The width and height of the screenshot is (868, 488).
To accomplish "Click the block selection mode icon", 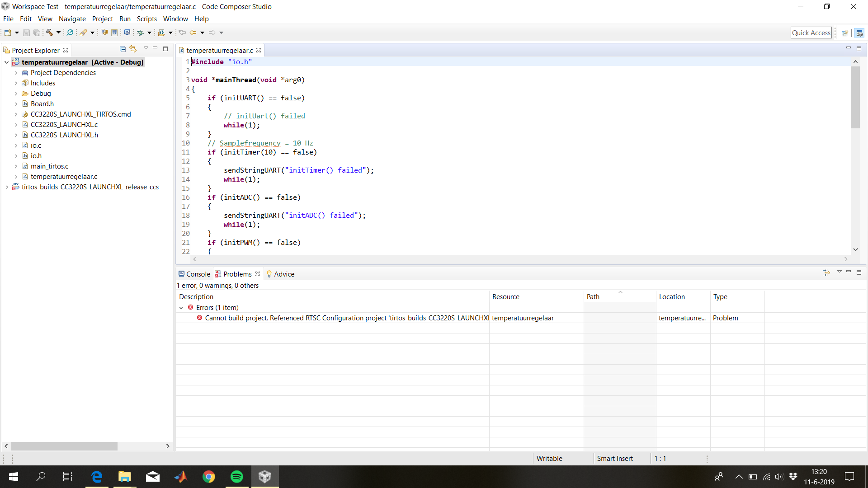I will click(x=114, y=33).
